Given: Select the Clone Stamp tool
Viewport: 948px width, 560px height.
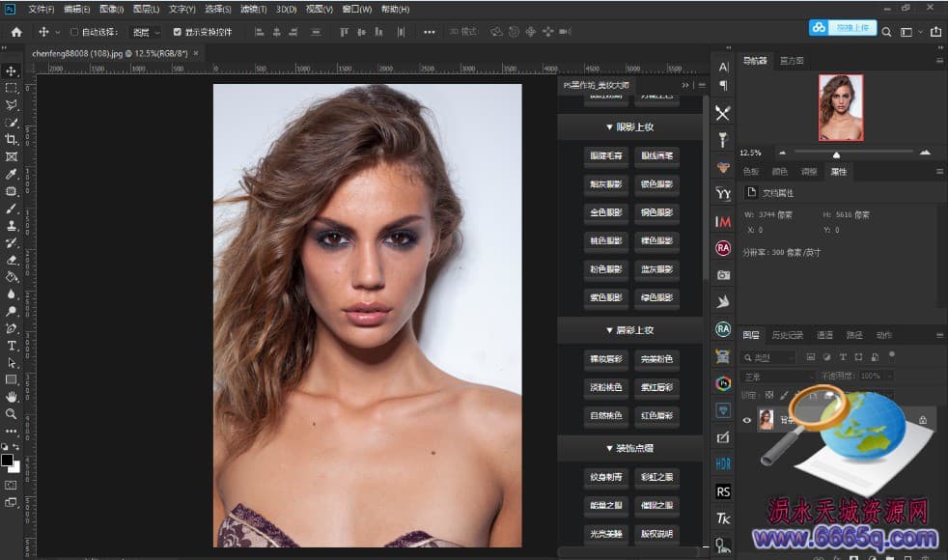Looking at the screenshot, I should [12, 226].
